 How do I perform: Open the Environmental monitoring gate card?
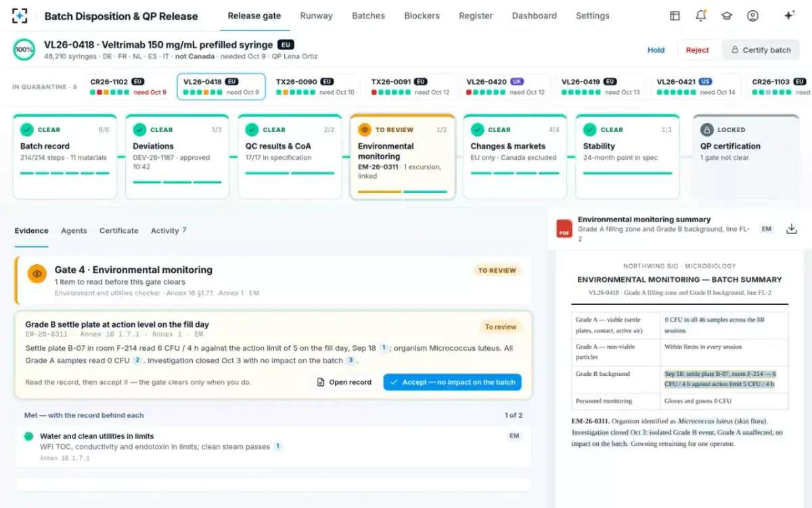coord(403,156)
